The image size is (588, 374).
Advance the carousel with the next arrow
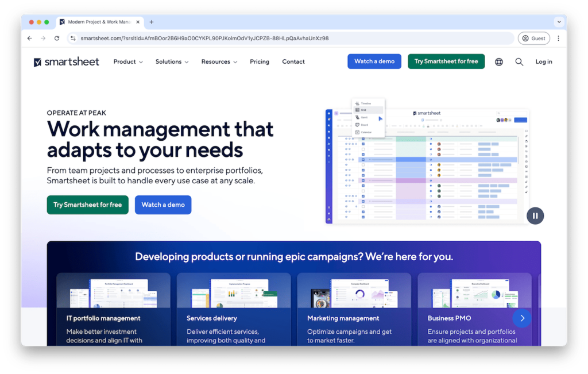[x=522, y=318]
